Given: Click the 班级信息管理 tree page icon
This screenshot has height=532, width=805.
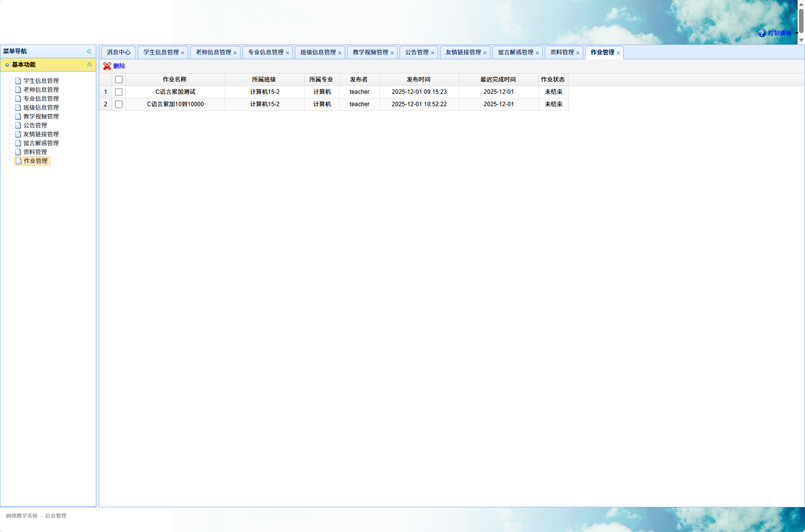Looking at the screenshot, I should coord(18,108).
